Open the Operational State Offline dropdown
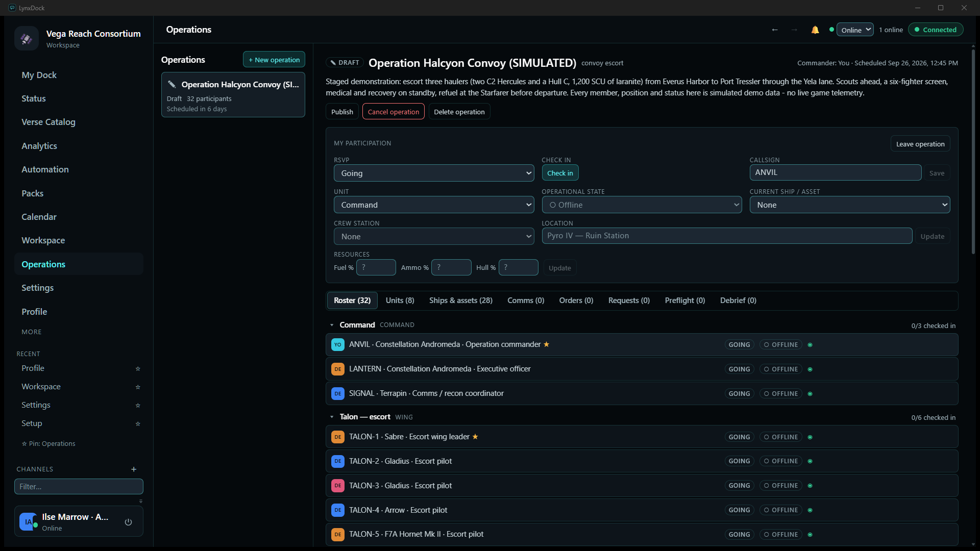This screenshot has width=980, height=551. [642, 205]
